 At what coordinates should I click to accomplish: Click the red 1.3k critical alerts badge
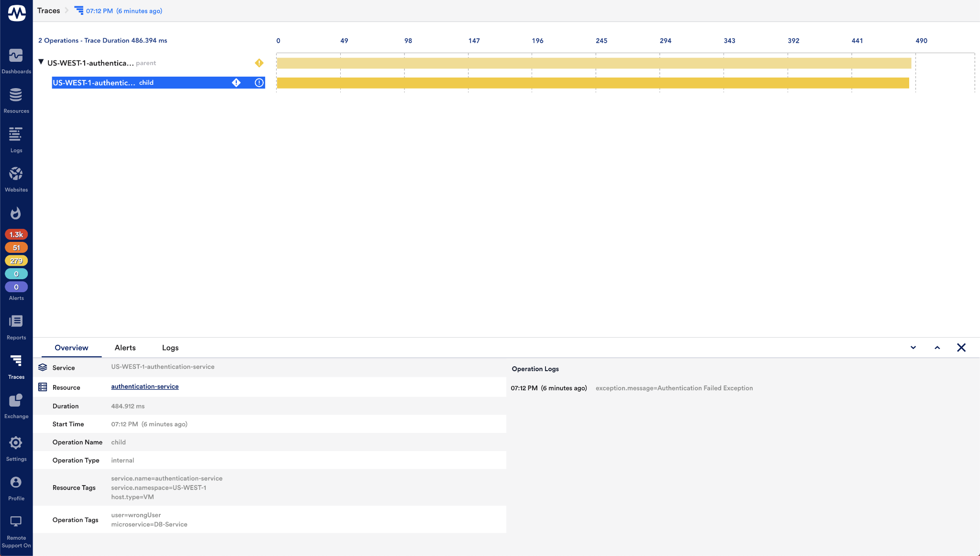click(16, 234)
